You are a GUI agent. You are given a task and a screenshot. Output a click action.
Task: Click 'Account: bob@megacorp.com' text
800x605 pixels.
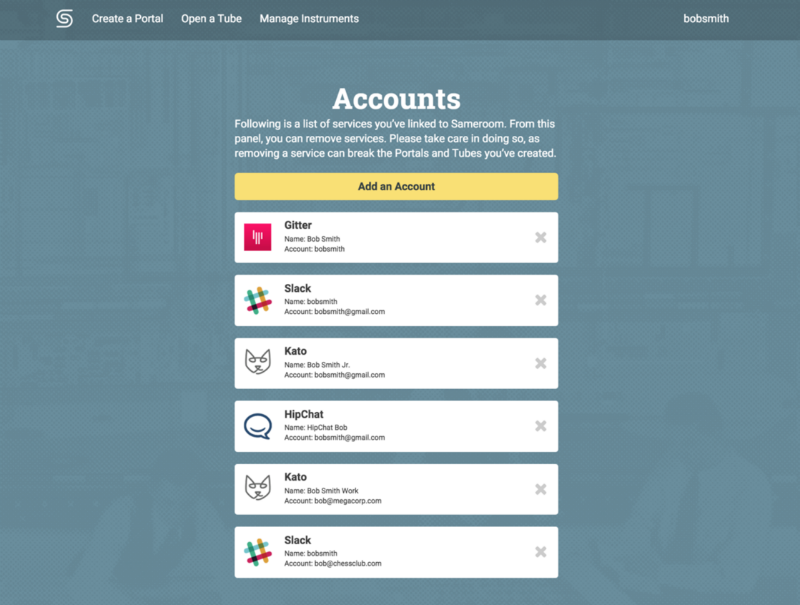tap(333, 501)
